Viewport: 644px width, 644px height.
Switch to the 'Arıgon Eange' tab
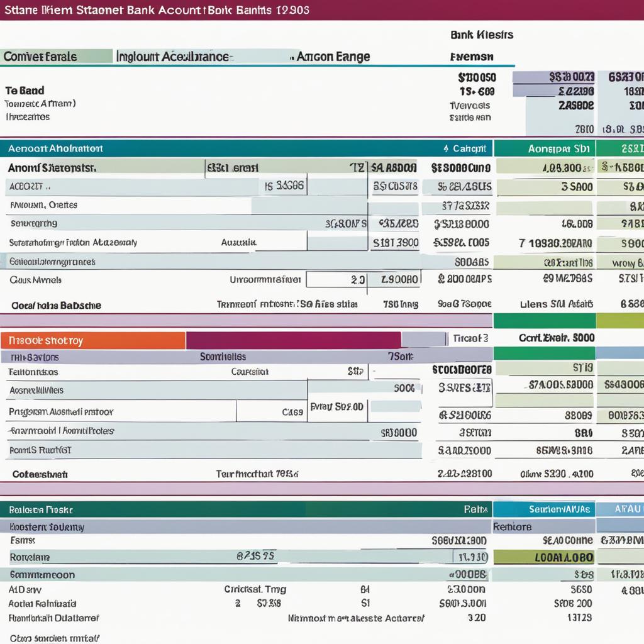[x=333, y=56]
